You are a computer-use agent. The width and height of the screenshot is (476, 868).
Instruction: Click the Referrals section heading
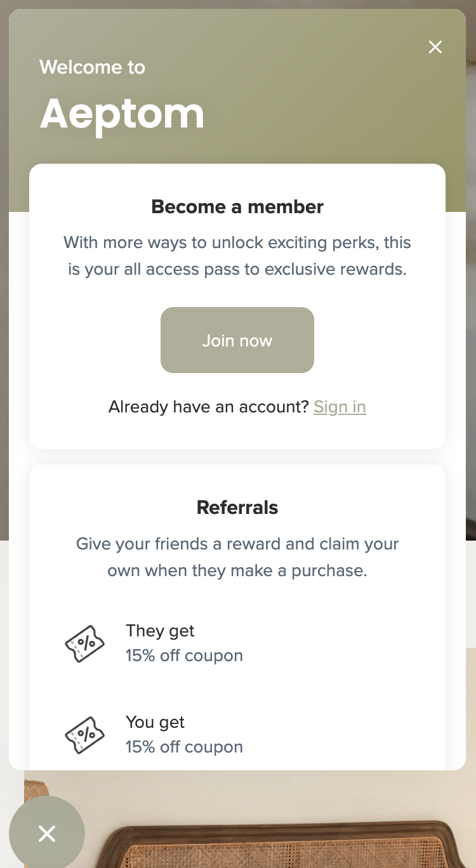[237, 508]
